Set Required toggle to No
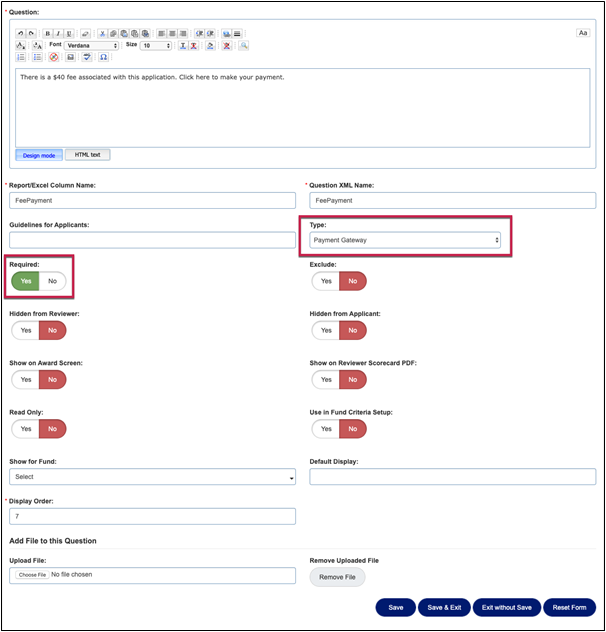Image resolution: width=606 pixels, height=632 pixels. tap(52, 281)
